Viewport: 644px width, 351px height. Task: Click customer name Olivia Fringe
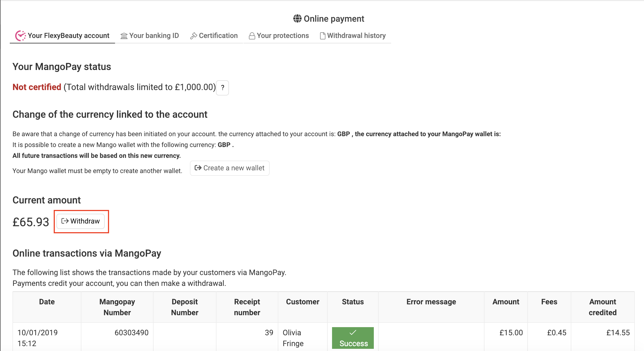[293, 338]
